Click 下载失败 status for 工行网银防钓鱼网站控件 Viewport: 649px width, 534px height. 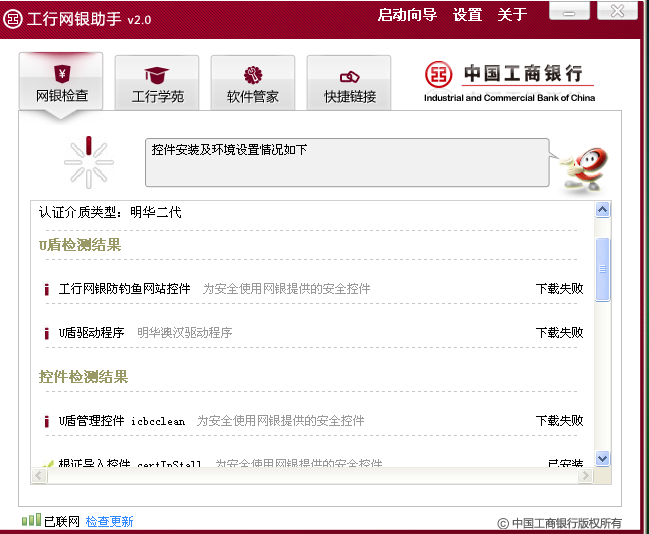pos(559,289)
